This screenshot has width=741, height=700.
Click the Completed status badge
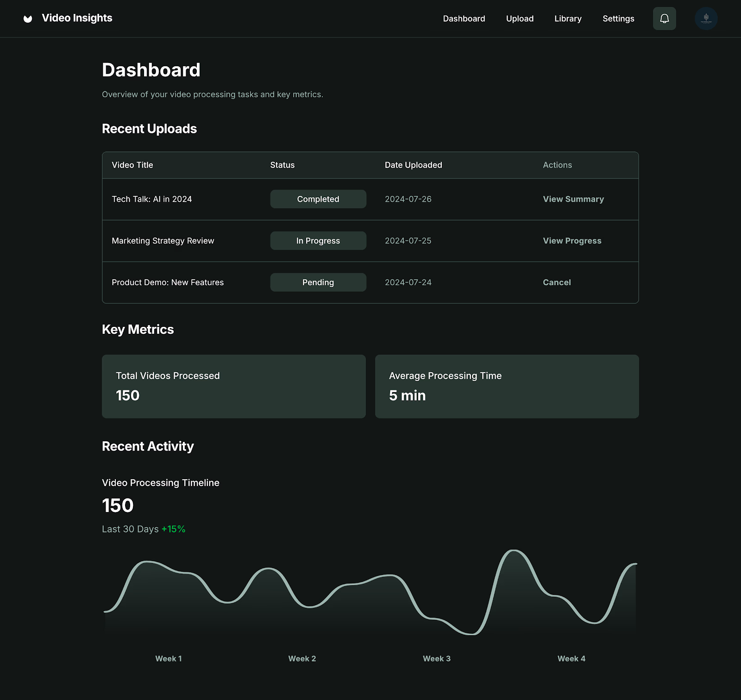click(x=318, y=199)
